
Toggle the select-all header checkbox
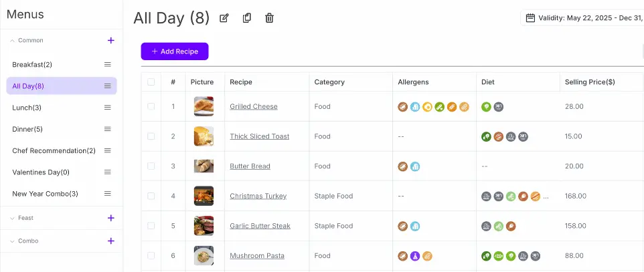tap(151, 82)
